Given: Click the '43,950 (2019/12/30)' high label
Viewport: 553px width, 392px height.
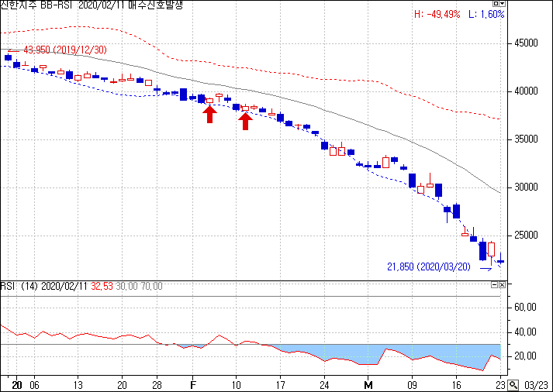Looking at the screenshot, I should pos(65,50).
